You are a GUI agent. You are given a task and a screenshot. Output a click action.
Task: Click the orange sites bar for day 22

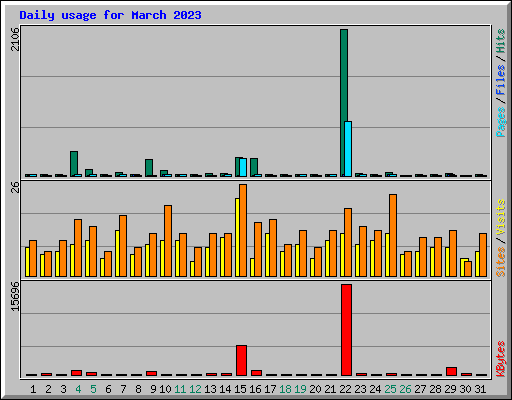(x=348, y=242)
